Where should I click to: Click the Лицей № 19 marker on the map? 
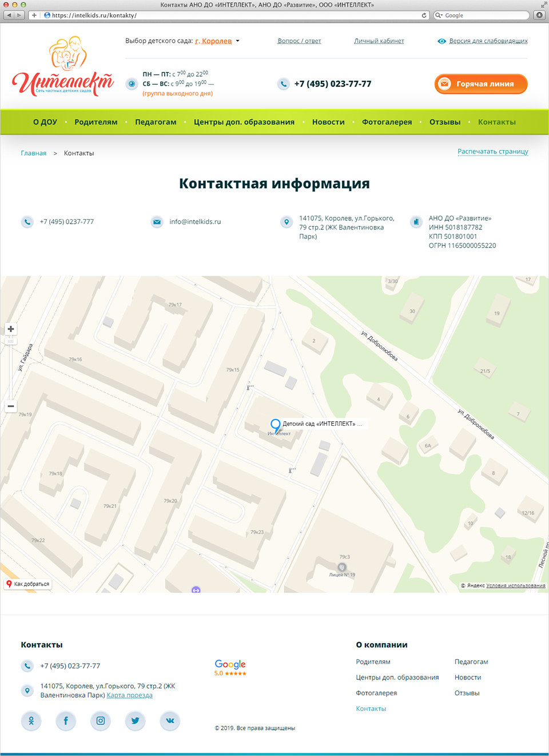(x=342, y=568)
